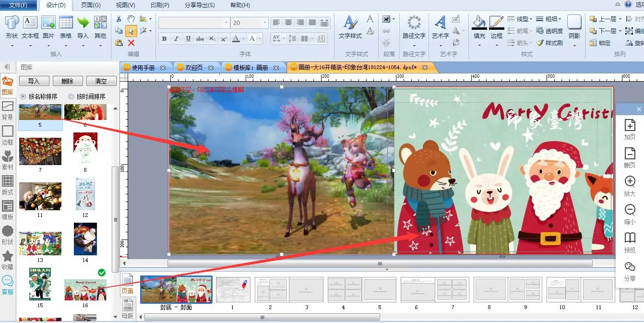Open the font size dropdown showing 20
644x323 pixels.
pos(264,23)
